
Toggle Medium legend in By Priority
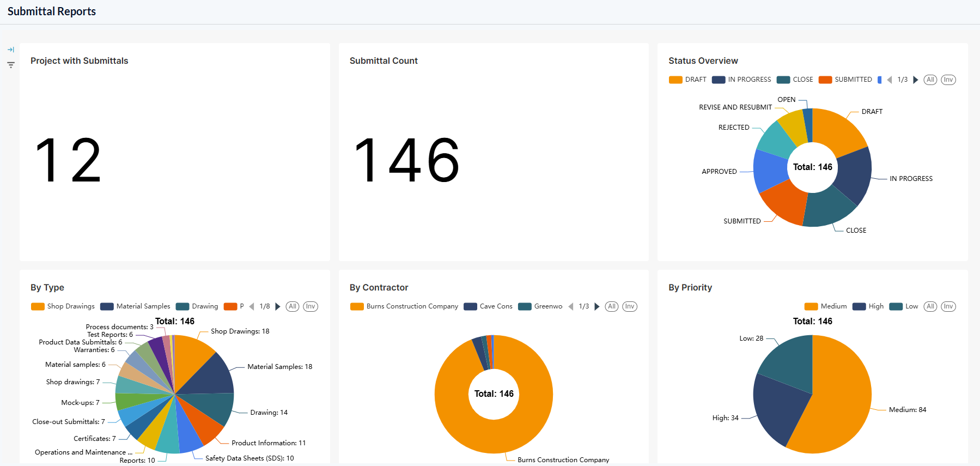[826, 306]
